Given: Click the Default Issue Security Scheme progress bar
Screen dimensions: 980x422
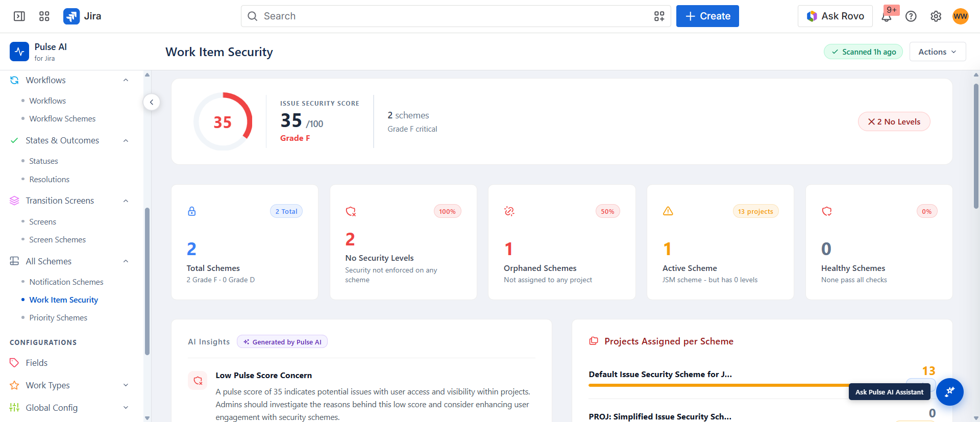Looking at the screenshot, I should coord(762,385).
